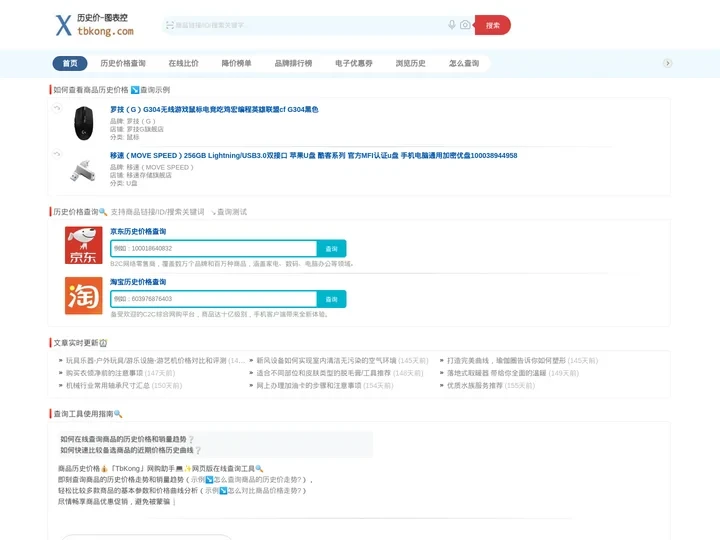Open the 首页 tab
Screen dimensions: 720x540
point(70,63)
